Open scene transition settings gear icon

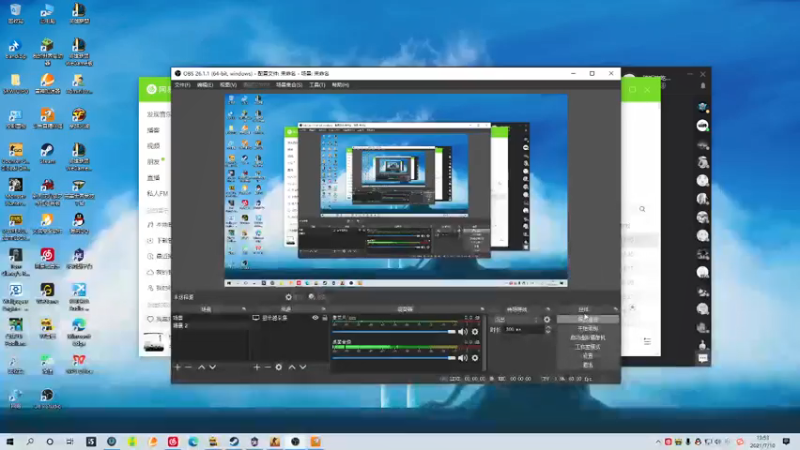coord(547,319)
